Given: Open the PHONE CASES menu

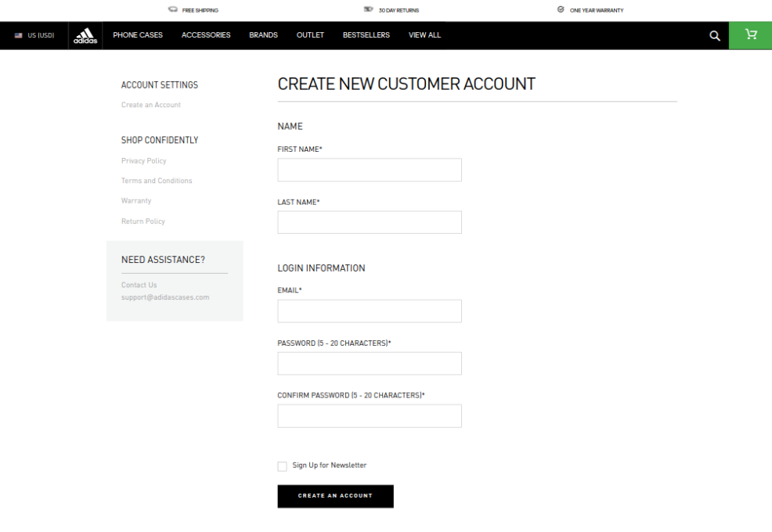Looking at the screenshot, I should (138, 35).
